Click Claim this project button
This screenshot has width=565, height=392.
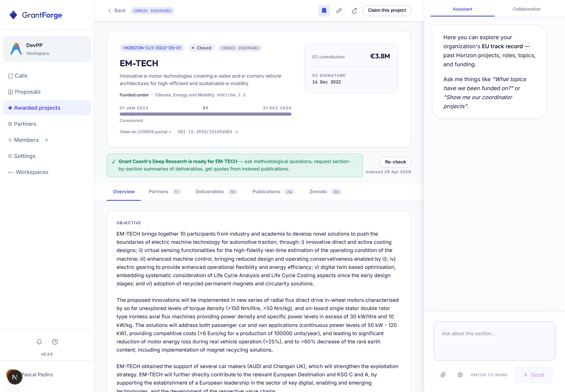coord(387,10)
